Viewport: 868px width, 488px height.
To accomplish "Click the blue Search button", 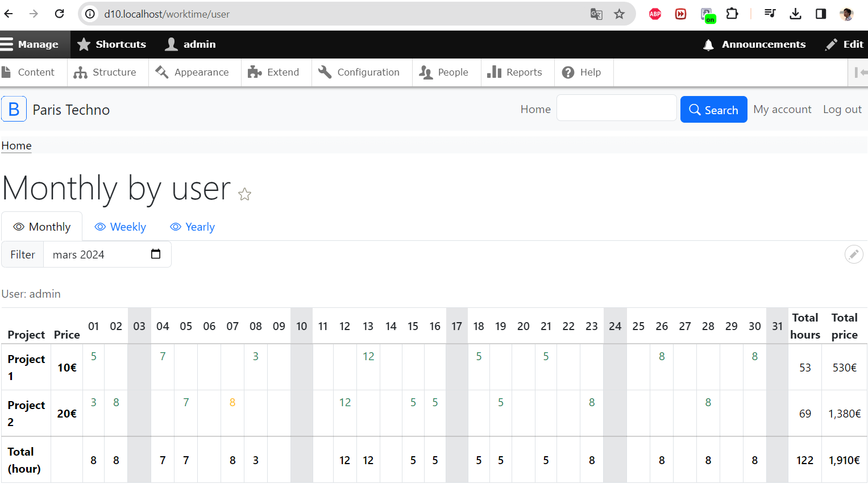I will point(713,110).
